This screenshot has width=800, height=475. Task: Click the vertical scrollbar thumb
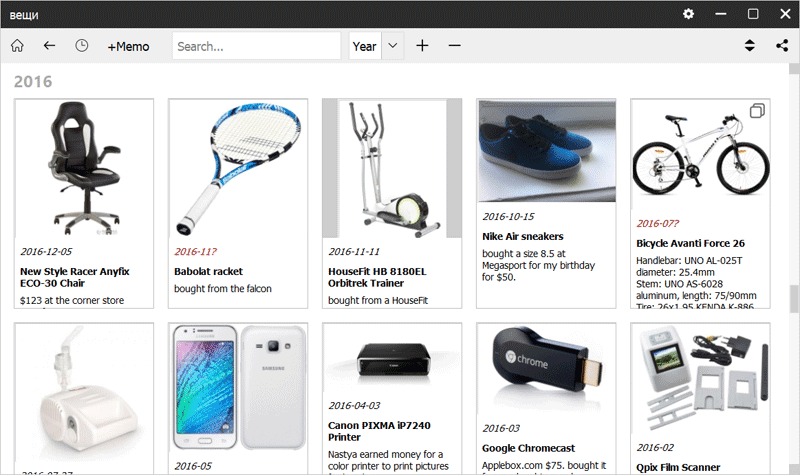click(x=793, y=300)
